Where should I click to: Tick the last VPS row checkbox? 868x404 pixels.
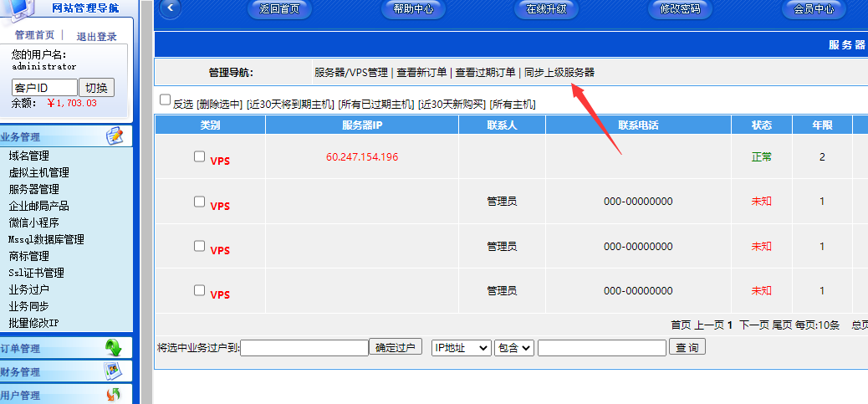[199, 290]
